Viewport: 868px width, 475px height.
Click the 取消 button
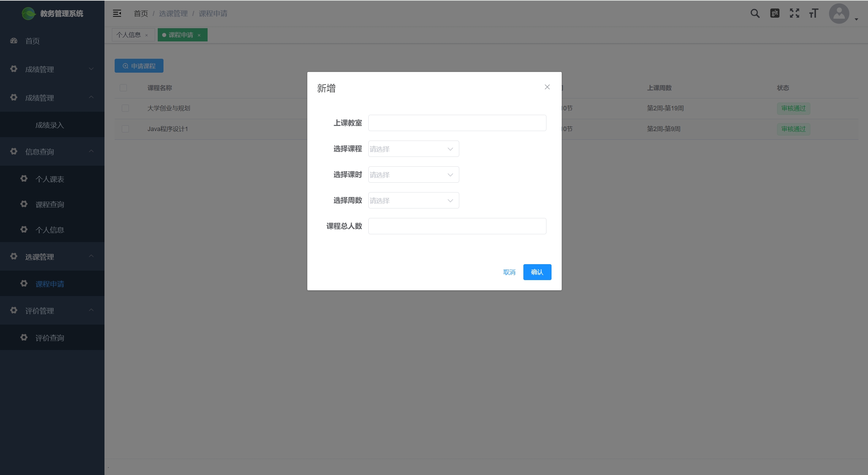(509, 272)
